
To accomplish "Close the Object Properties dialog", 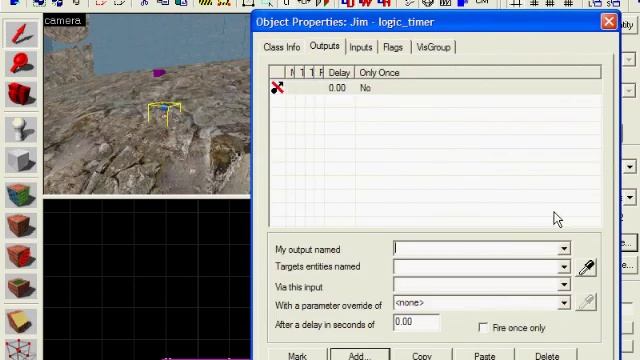I will click(609, 21).
